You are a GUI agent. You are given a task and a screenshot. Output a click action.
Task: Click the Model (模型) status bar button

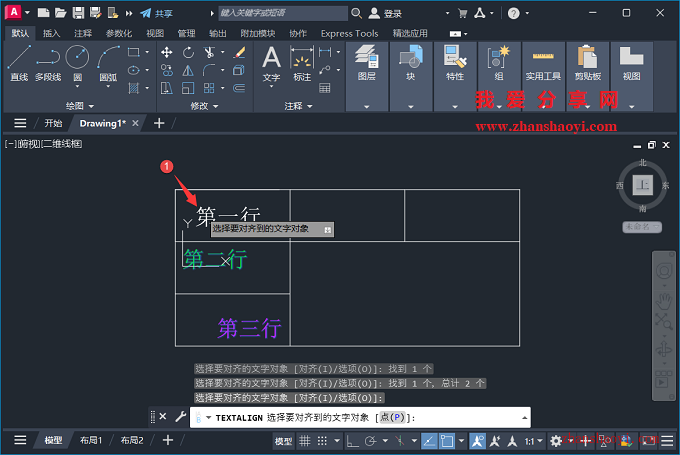click(x=283, y=441)
